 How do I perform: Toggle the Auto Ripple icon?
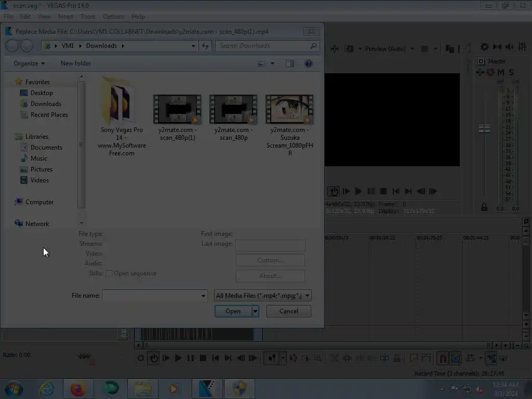coord(470,358)
